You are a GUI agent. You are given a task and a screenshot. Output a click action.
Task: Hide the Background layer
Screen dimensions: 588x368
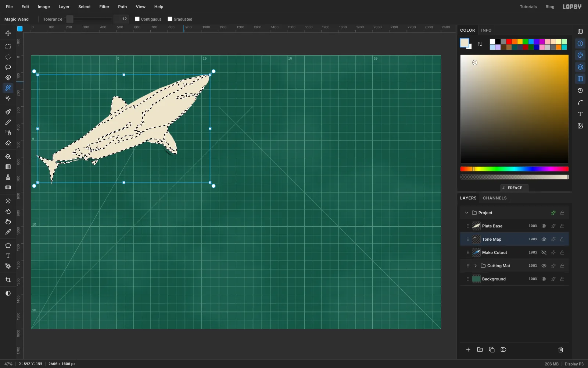pos(544,279)
